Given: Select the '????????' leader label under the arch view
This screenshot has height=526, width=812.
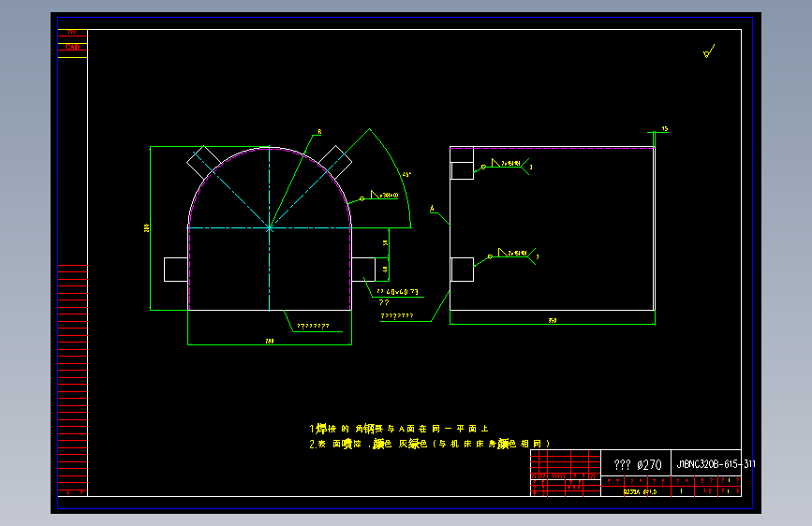Looking at the screenshot, I should pos(313,326).
